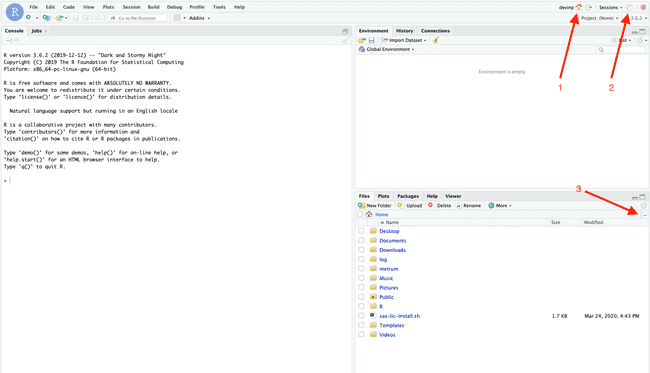Check the sas-lic-install.sh file checkbox

pyautogui.click(x=361, y=316)
